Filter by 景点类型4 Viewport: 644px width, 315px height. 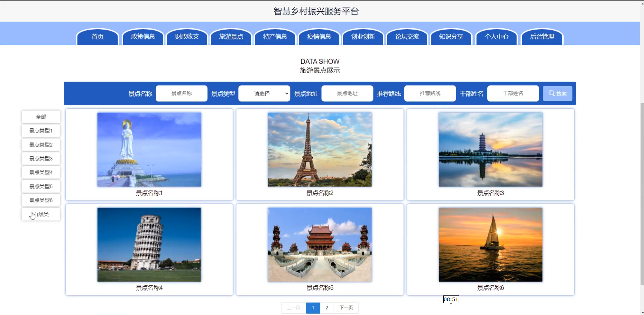[x=41, y=172]
